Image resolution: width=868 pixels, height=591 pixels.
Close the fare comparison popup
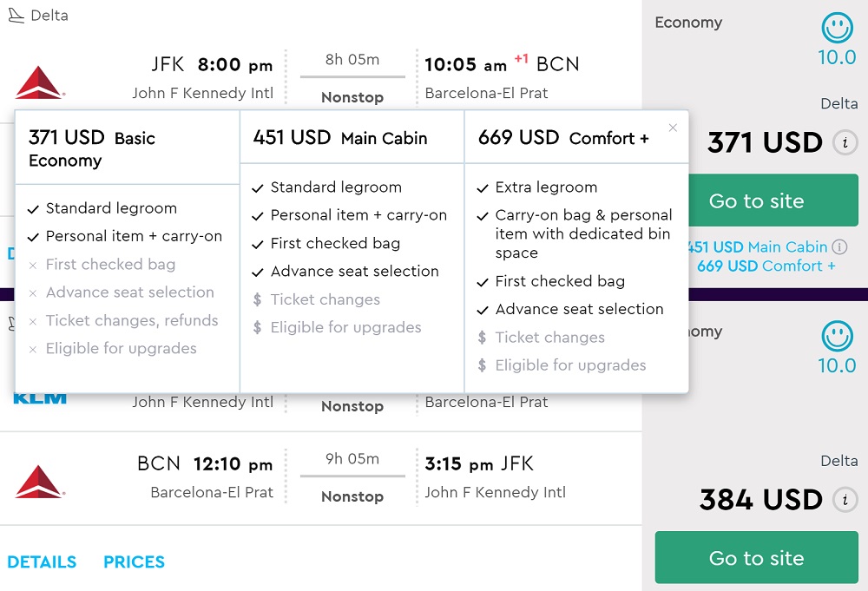(673, 128)
